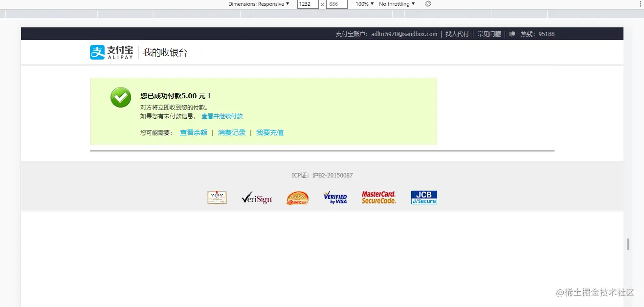Viewport: 644px width, 307px height.
Task: Click the Verified by VISA badge
Action: point(335,197)
